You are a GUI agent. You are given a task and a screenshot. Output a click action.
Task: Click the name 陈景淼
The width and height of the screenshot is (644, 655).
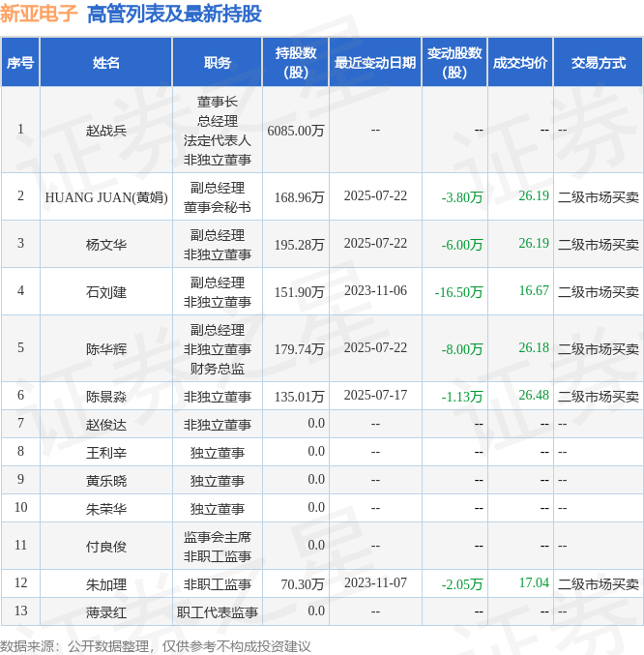pos(106,397)
